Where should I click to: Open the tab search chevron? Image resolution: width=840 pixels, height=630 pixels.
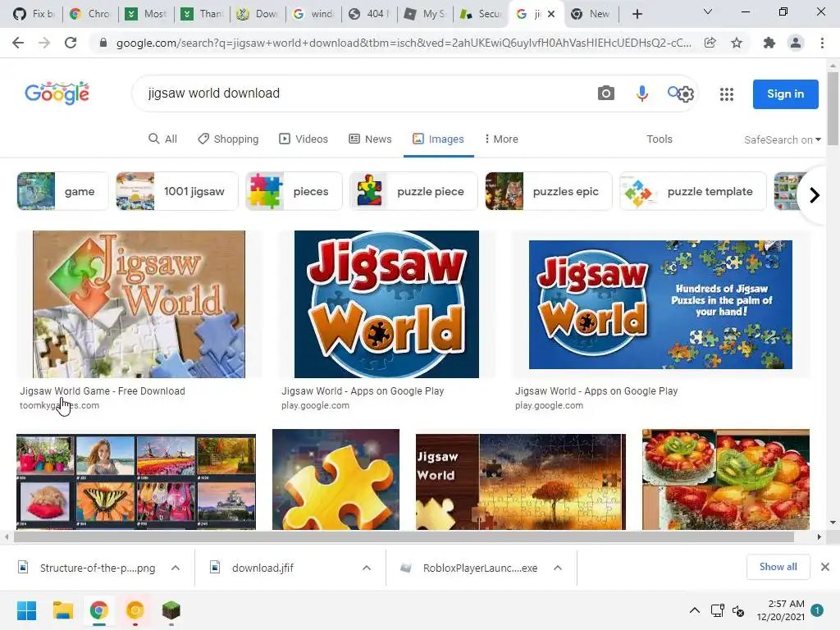(708, 11)
